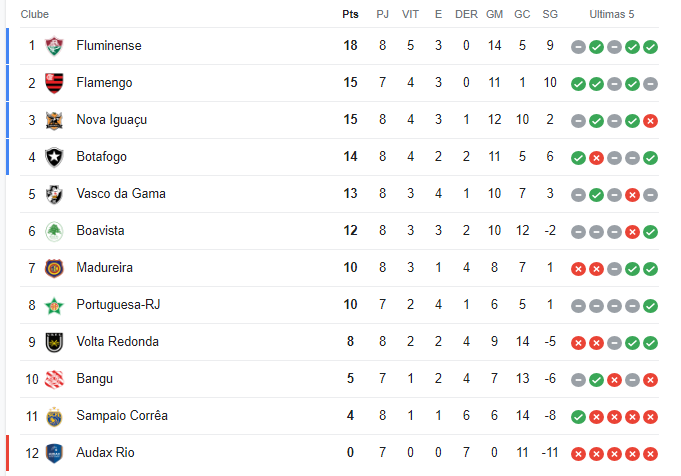Click the Portuguesa-RJ green star logo

tap(54, 305)
